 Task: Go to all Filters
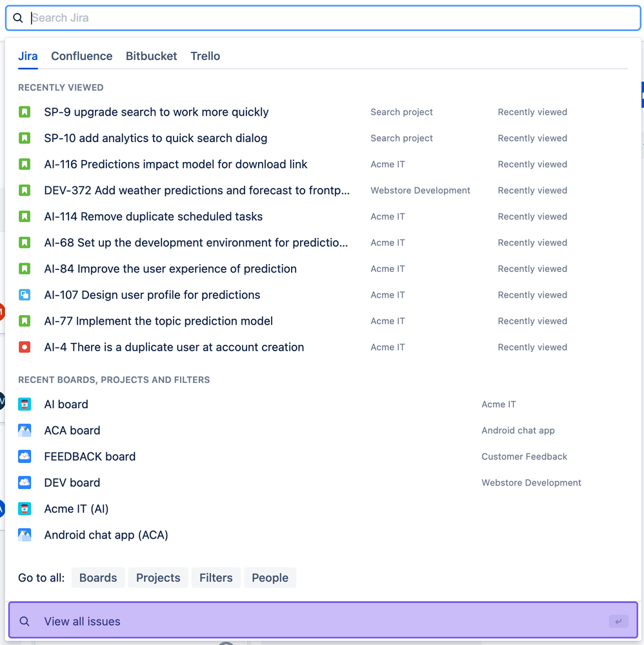216,578
